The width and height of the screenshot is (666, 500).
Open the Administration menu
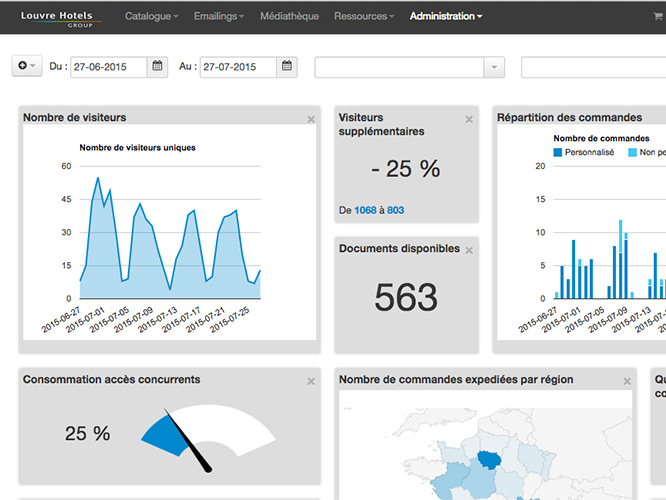[446, 16]
